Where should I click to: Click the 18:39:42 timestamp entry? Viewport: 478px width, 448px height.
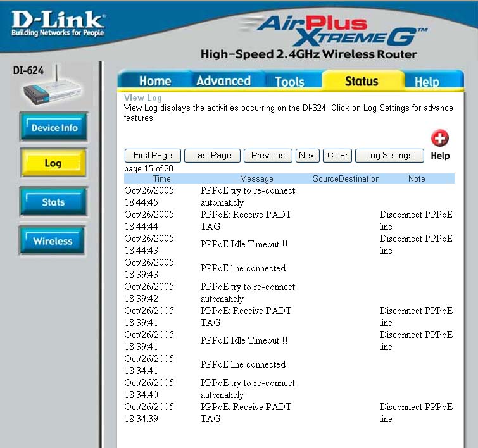[149, 292]
